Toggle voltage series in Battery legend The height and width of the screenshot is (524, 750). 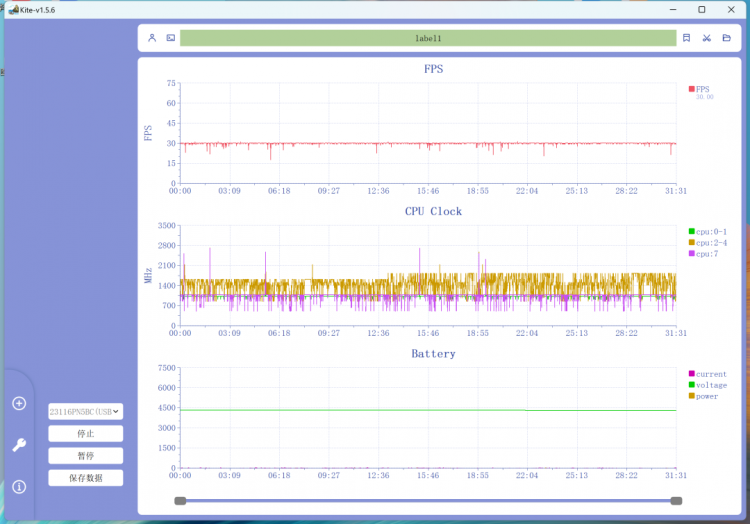(707, 385)
